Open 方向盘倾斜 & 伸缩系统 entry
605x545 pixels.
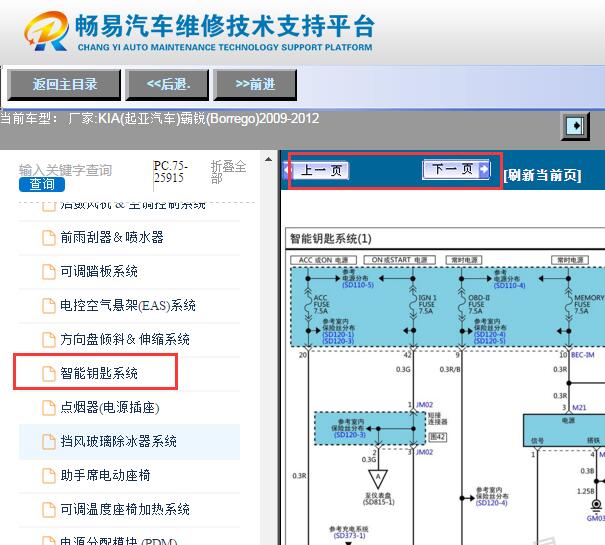click(x=125, y=339)
